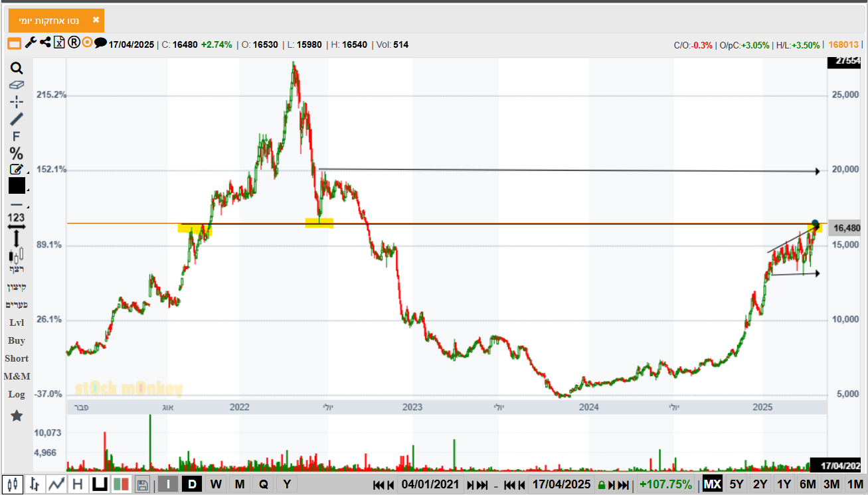
Task: Edit the start date 04/01/2021 field
Action: tap(430, 484)
